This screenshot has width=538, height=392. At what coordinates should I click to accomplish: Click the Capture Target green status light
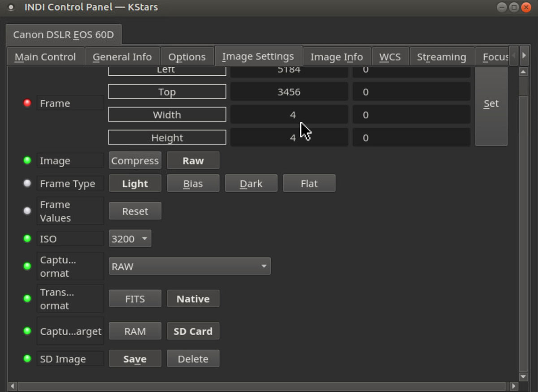click(27, 331)
